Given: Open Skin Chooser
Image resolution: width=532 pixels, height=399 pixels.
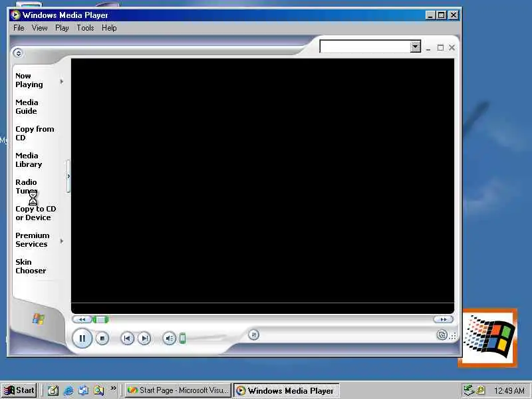Looking at the screenshot, I should 31,267.
